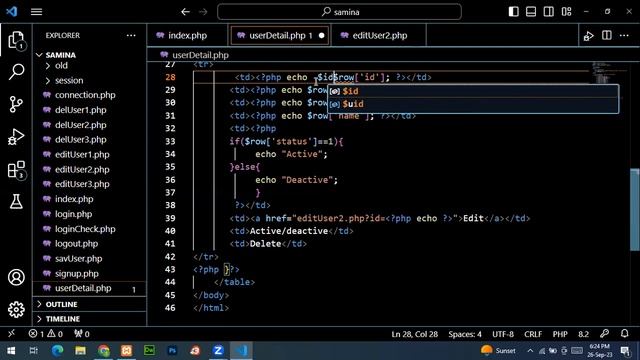Open the Extensions view
Image resolution: width=640 pixels, height=360 pixels.
click(16, 169)
